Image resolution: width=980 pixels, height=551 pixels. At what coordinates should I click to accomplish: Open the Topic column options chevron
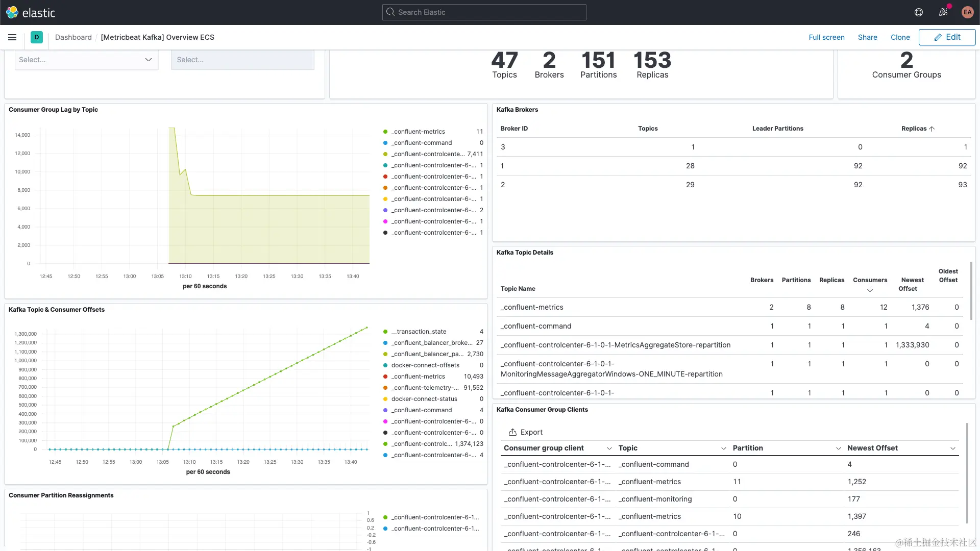coord(724,448)
